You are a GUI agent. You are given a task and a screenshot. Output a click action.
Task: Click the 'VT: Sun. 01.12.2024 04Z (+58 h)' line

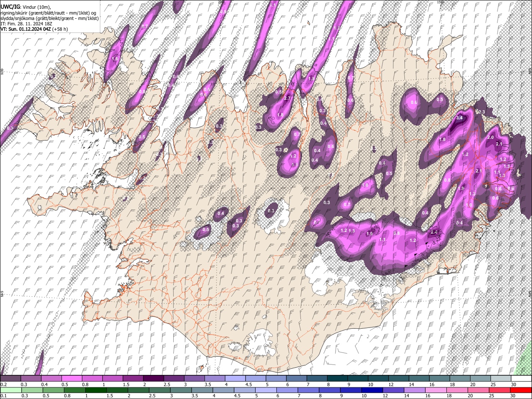[34, 29]
